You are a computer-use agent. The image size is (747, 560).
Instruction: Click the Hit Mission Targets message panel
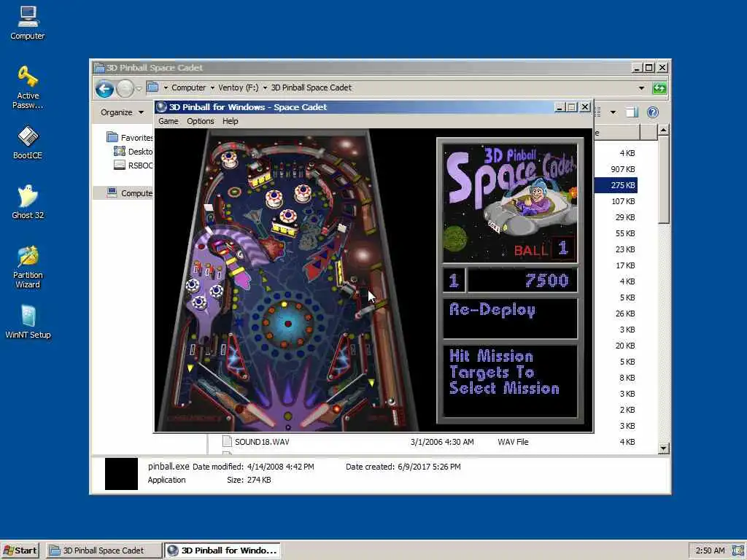click(x=510, y=381)
